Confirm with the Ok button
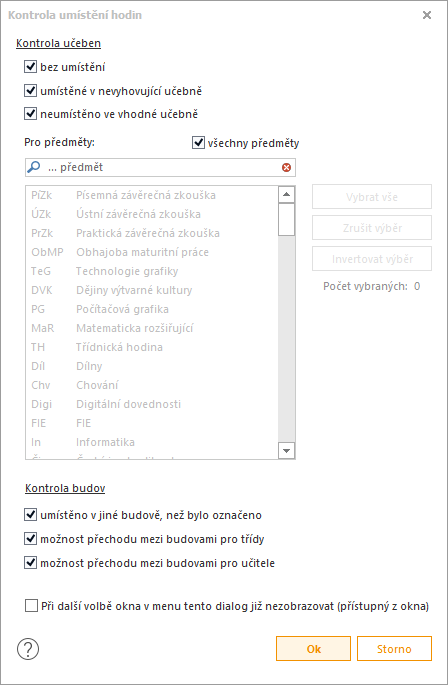 click(313, 649)
